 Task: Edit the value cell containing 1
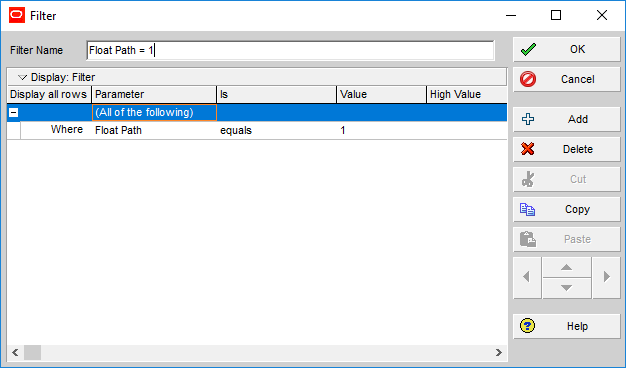[382, 130]
